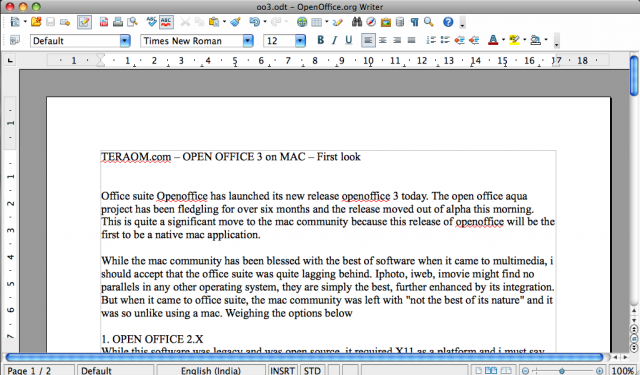Expand the Default paragraph style dropdown

coord(125,40)
